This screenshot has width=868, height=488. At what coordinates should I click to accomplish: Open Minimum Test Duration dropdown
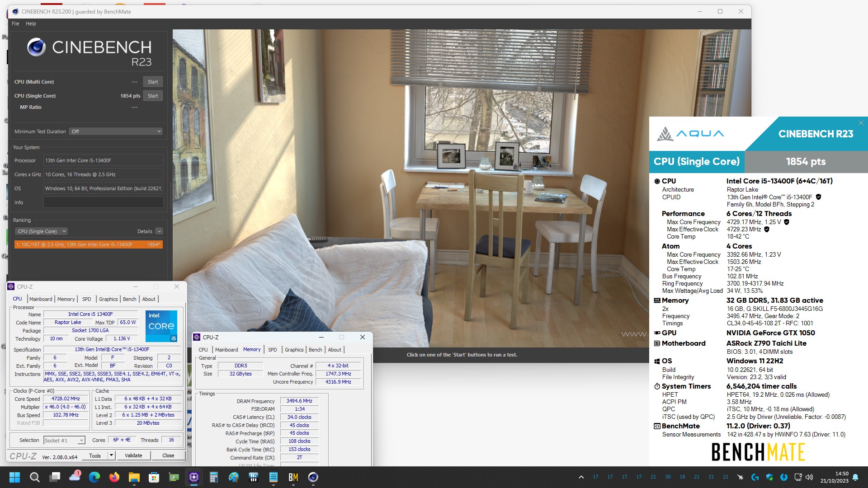pos(116,131)
